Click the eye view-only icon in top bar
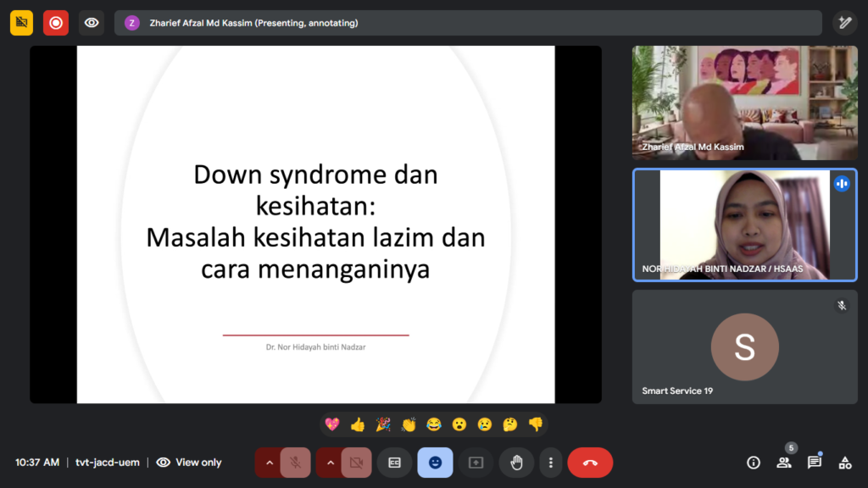The height and width of the screenshot is (488, 868). [92, 23]
